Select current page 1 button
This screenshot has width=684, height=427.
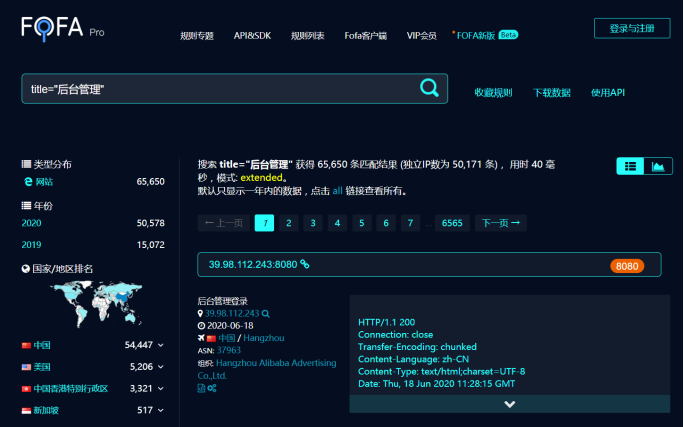pos(264,223)
